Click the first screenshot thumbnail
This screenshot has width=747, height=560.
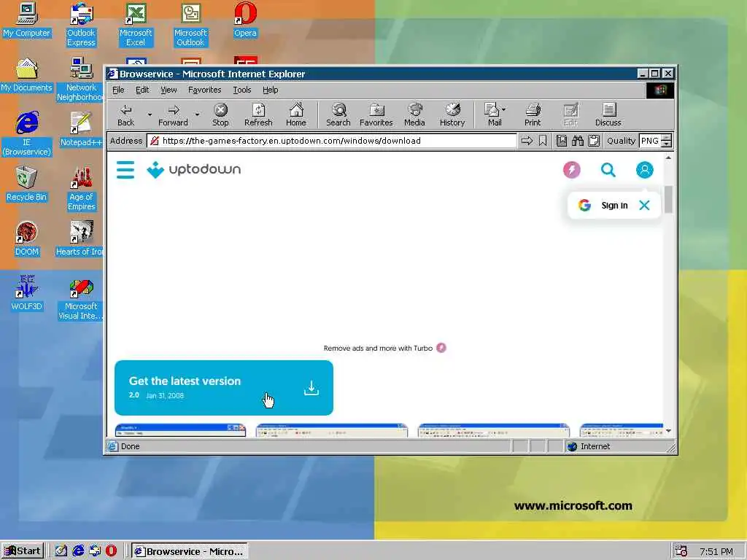coord(181,430)
